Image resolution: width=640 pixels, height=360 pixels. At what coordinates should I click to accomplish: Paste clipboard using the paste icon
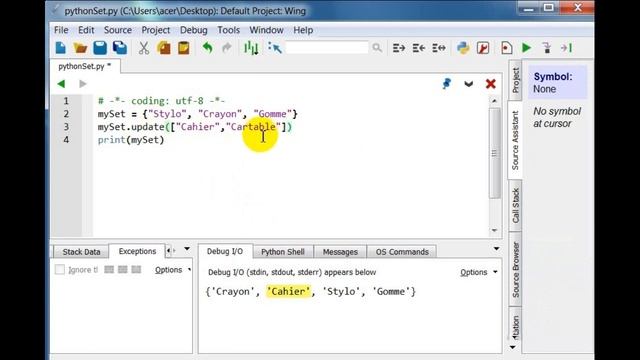pyautogui.click(x=184, y=48)
